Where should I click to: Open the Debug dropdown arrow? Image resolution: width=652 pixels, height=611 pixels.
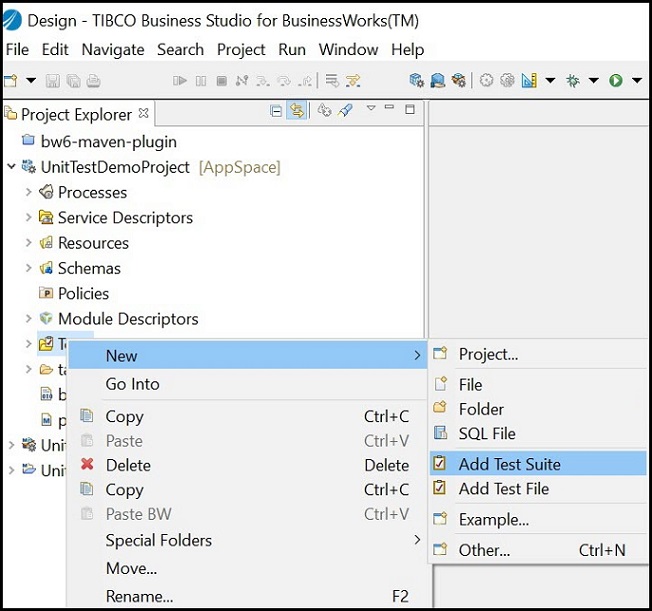click(593, 80)
